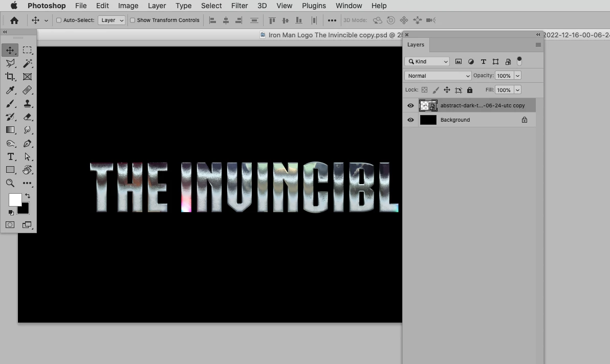Image resolution: width=610 pixels, height=364 pixels.
Task: Select the Horizontal Type tool
Action: point(10,156)
